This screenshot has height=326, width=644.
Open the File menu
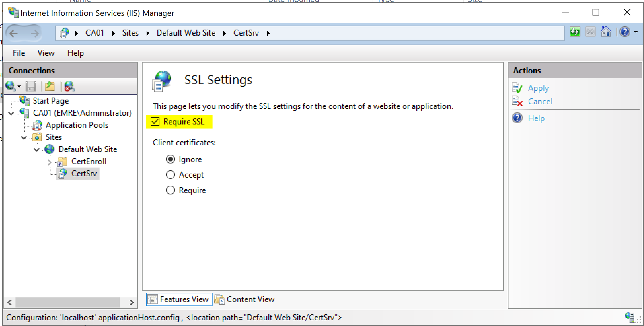tap(19, 53)
